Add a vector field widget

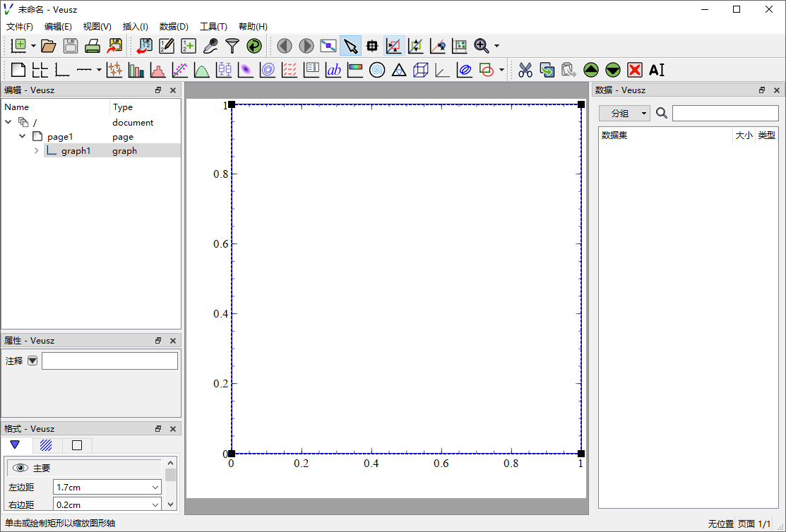pyautogui.click(x=290, y=70)
